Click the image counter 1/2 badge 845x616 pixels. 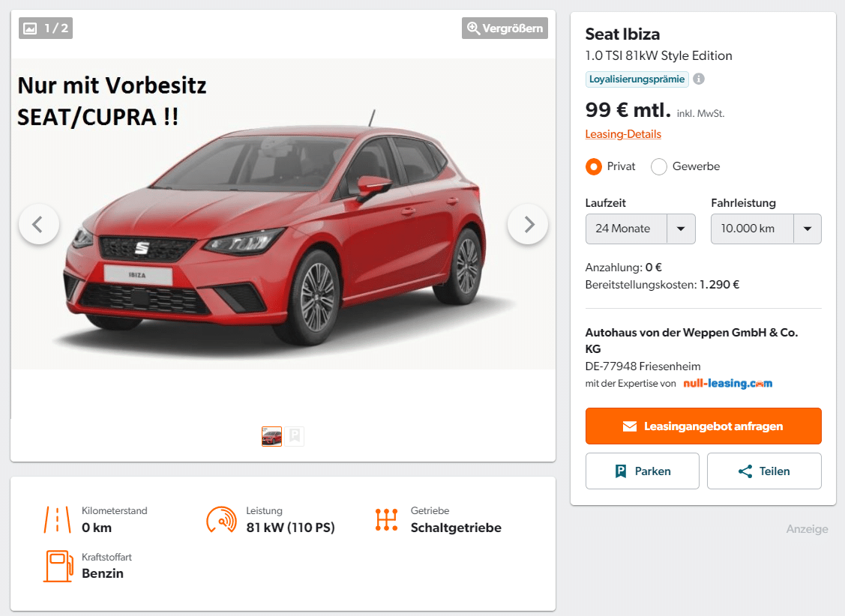(46, 28)
